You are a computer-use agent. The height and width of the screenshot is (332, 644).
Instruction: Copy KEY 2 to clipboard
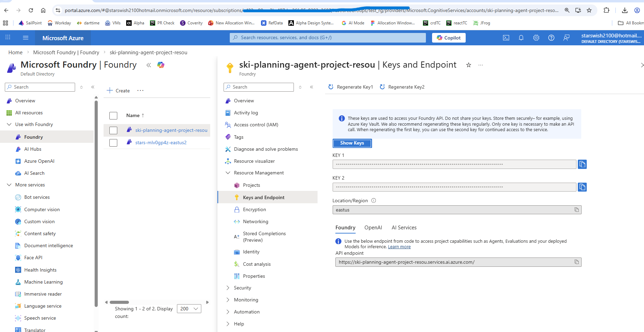pos(582,187)
